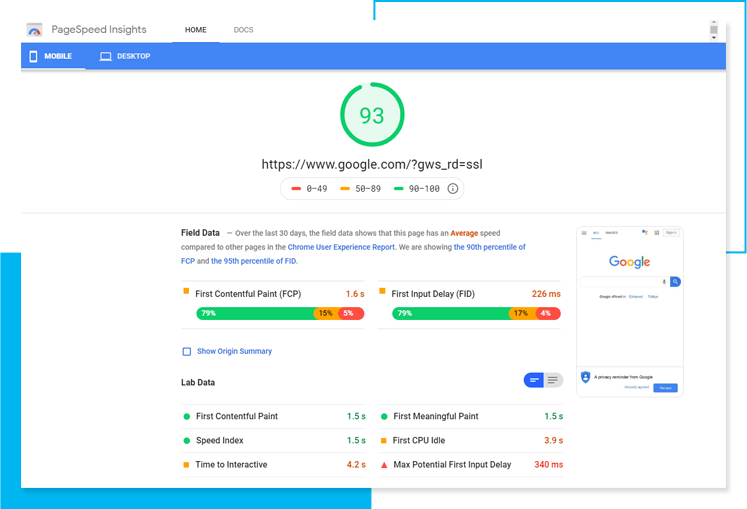Click the FID distribution bar

pyautogui.click(x=476, y=313)
